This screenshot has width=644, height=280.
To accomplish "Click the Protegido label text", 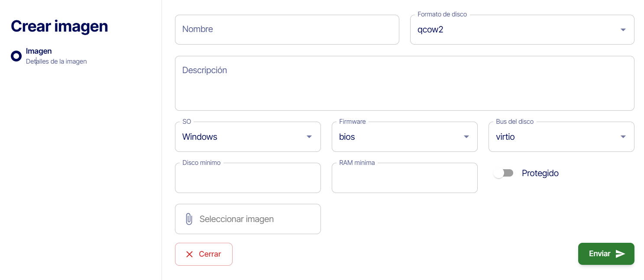I will click(x=540, y=173).
